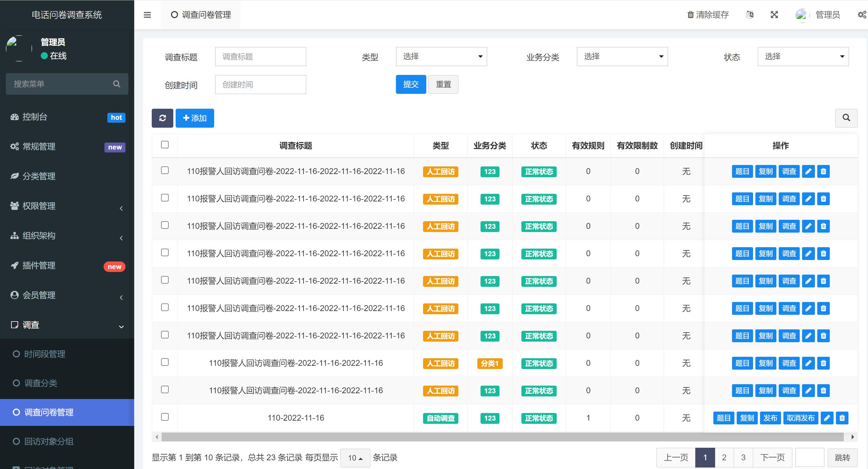868x469 pixels.
Task: Expand 组织架构 submenu
Action: (67, 236)
